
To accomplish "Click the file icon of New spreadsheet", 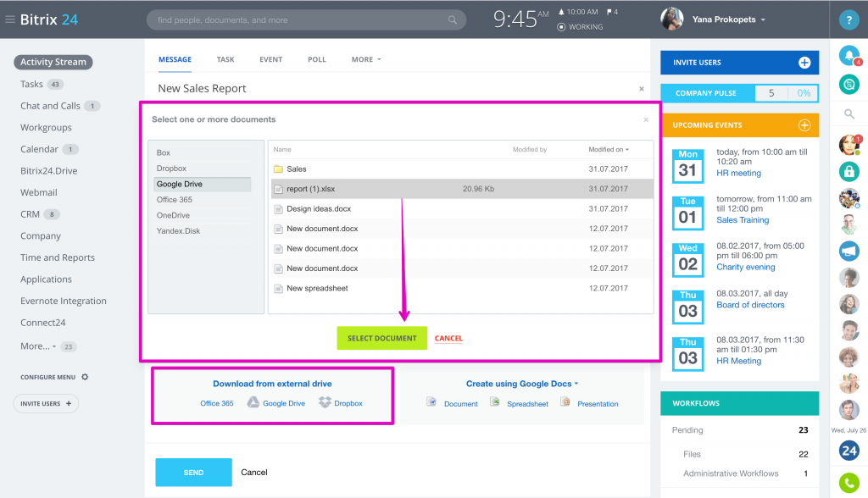I will pyautogui.click(x=278, y=288).
